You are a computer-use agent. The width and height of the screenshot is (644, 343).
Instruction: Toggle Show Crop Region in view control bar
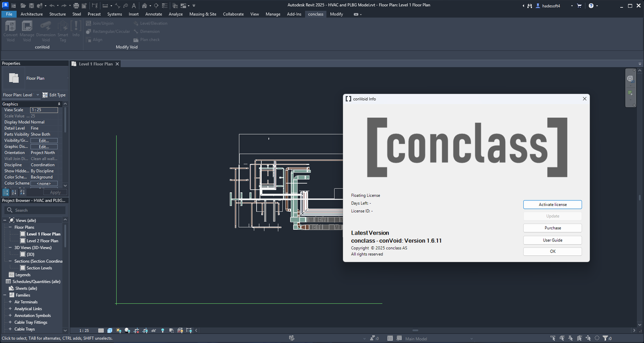(x=145, y=331)
